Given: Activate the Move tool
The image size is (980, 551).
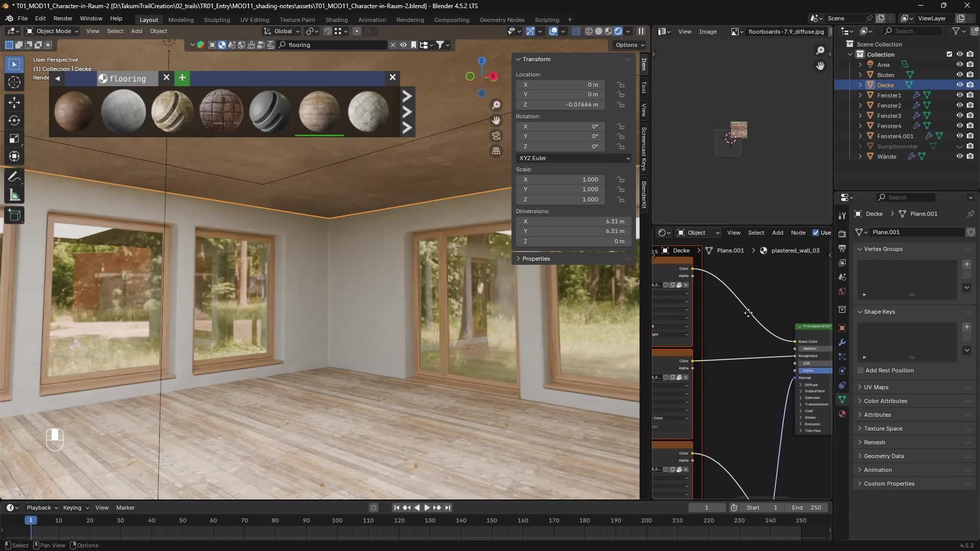Looking at the screenshot, I should (14, 102).
